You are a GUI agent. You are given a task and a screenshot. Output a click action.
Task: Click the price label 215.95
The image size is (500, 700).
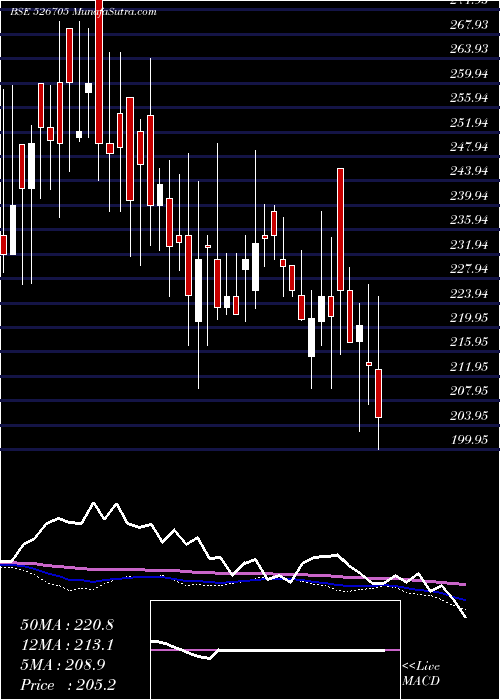click(469, 342)
